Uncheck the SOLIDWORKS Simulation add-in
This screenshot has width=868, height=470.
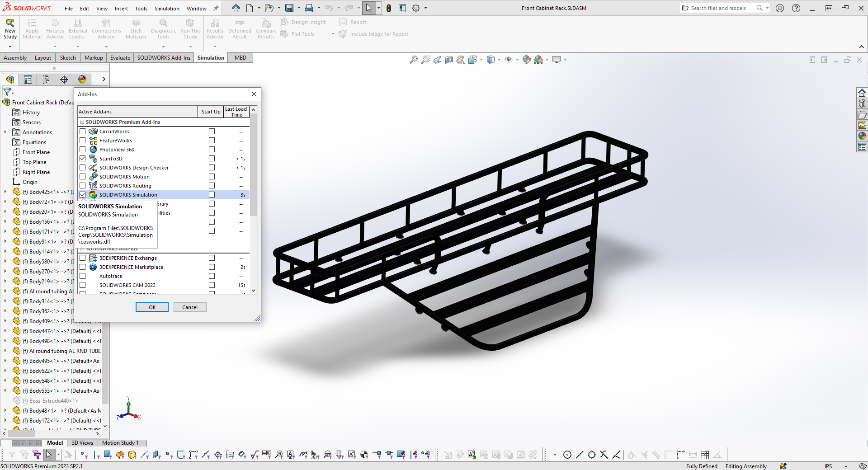tap(82, 194)
